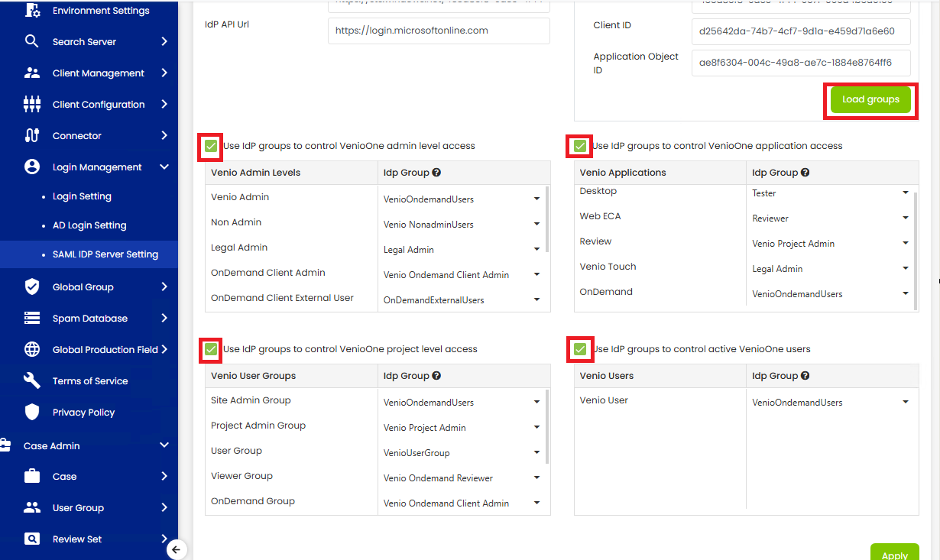Click the Case briefcase icon
This screenshot has width=940, height=560.
pos(32,476)
